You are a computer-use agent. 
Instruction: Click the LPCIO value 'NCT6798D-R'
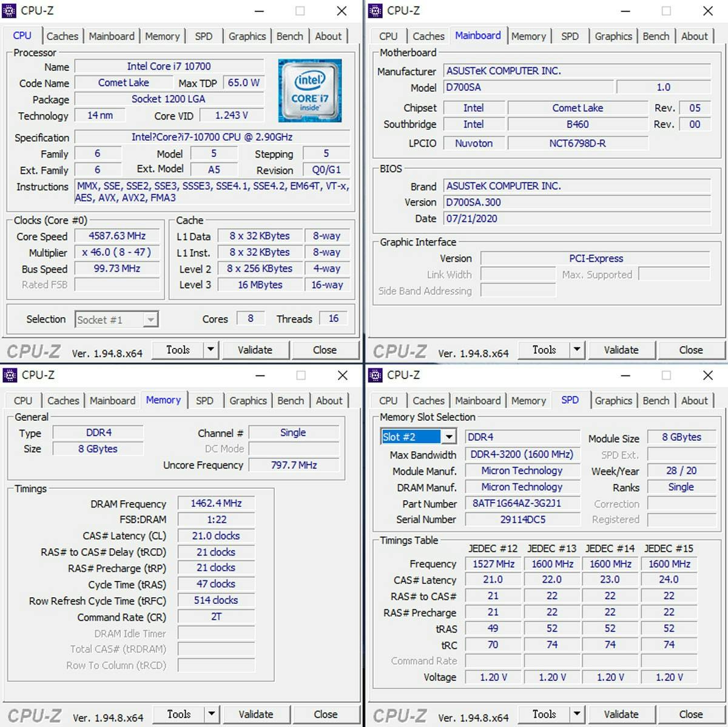point(578,143)
